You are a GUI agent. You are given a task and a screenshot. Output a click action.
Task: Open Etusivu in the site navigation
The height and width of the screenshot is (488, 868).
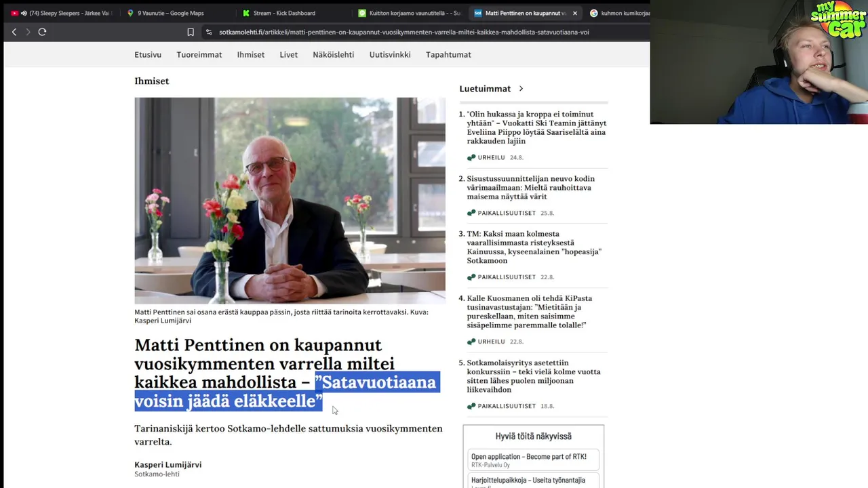coord(148,55)
